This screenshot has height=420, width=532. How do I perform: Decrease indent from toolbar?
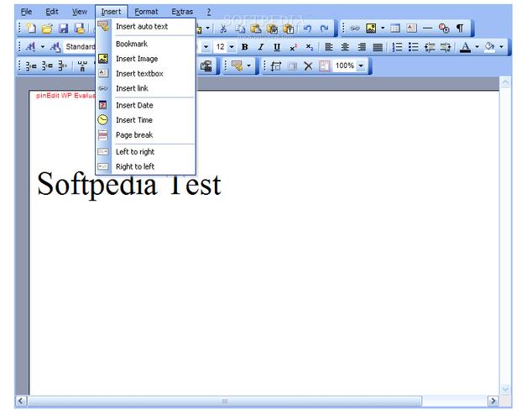click(430, 47)
